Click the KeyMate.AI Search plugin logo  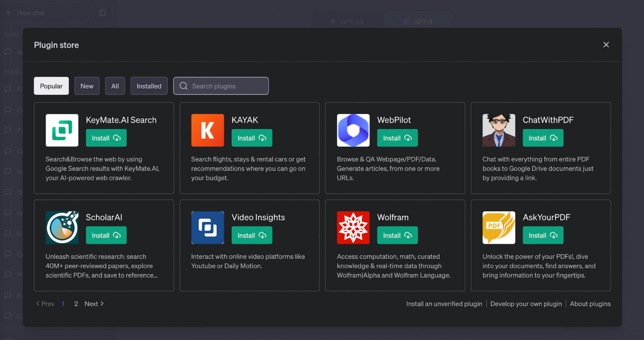62,130
